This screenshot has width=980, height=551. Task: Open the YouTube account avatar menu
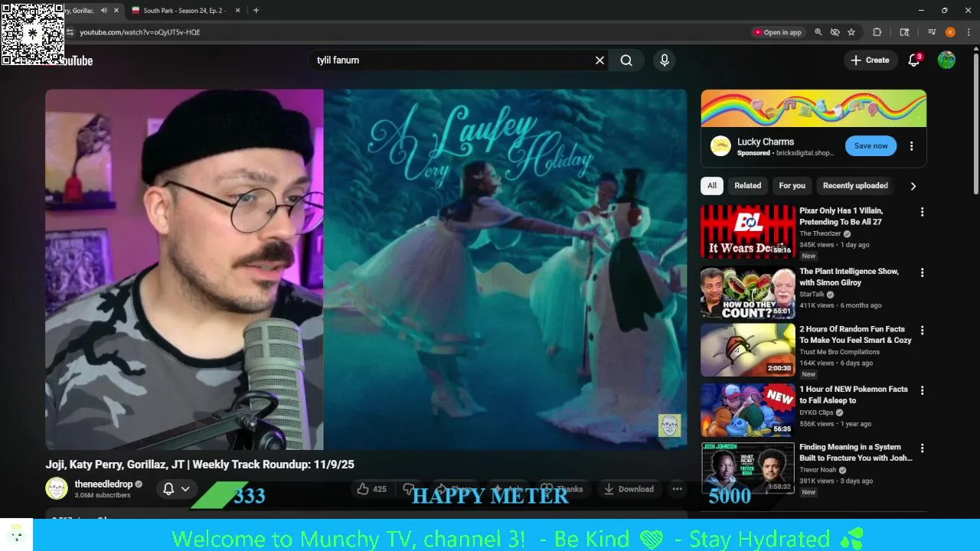click(x=946, y=60)
